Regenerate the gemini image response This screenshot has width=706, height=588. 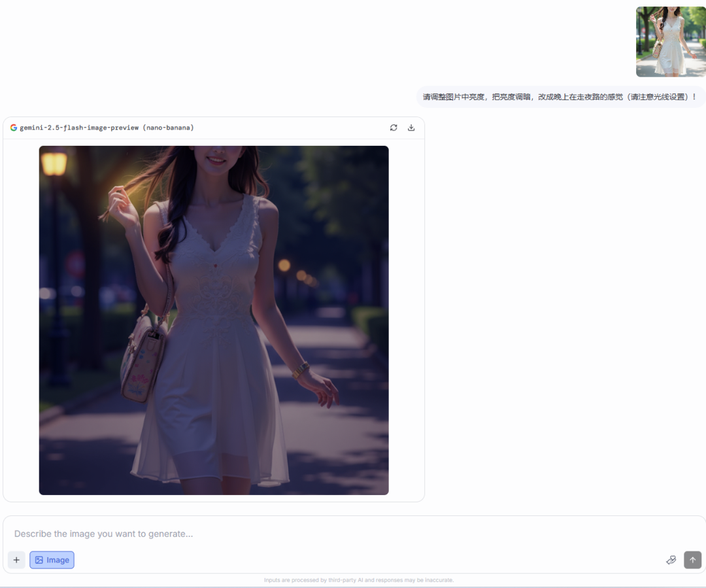394,128
